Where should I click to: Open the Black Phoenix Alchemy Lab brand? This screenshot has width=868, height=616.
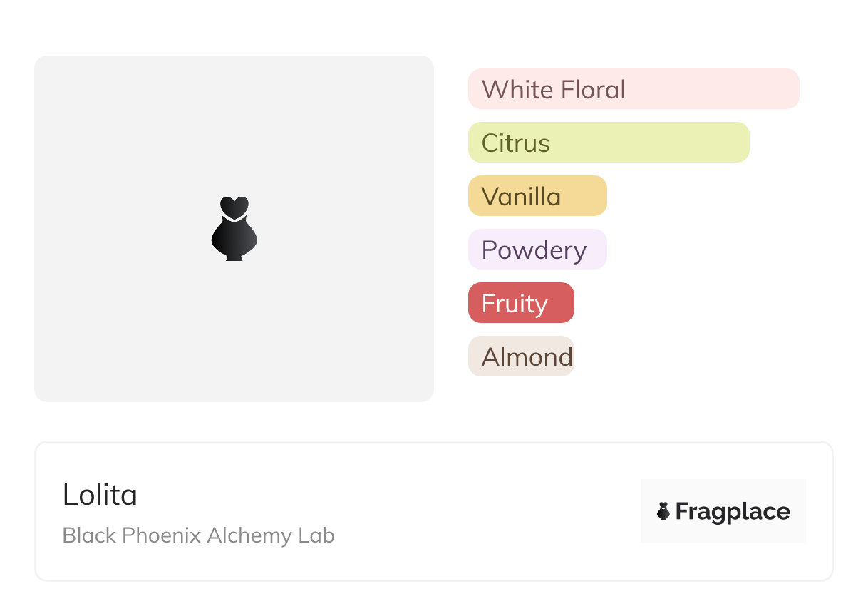(x=198, y=535)
